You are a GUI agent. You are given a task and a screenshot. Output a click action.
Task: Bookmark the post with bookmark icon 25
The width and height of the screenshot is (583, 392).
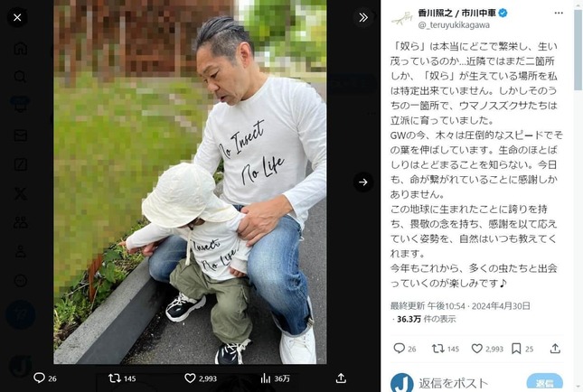click(516, 349)
